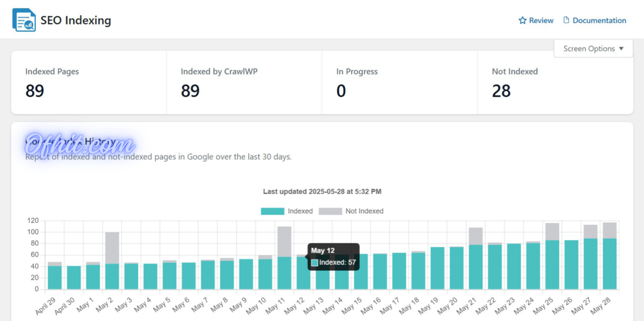The image size is (644, 321).
Task: Click the Not Indexed stat card
Action: (555, 83)
